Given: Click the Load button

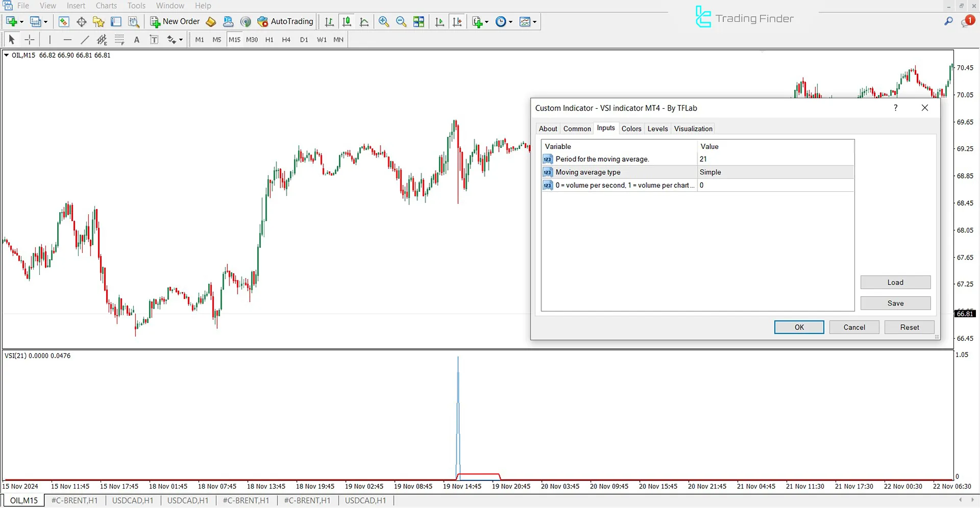Looking at the screenshot, I should (895, 282).
